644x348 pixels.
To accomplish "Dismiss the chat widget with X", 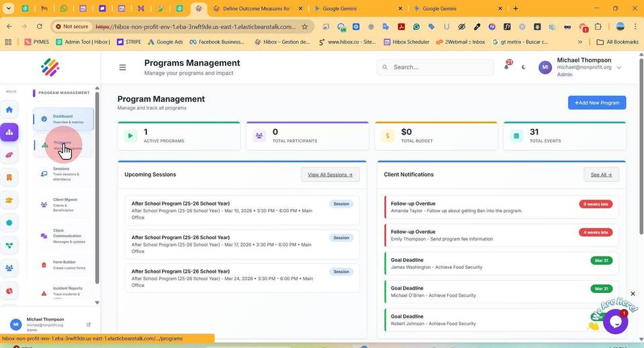I will [x=633, y=294].
